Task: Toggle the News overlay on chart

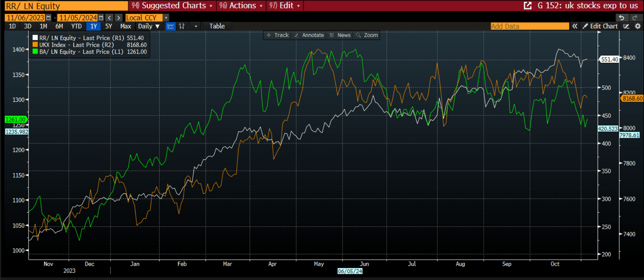Action: point(340,35)
